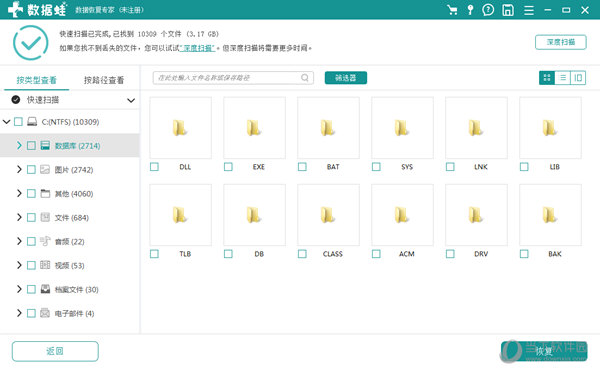Open the LIB folder

pyautogui.click(x=550, y=128)
